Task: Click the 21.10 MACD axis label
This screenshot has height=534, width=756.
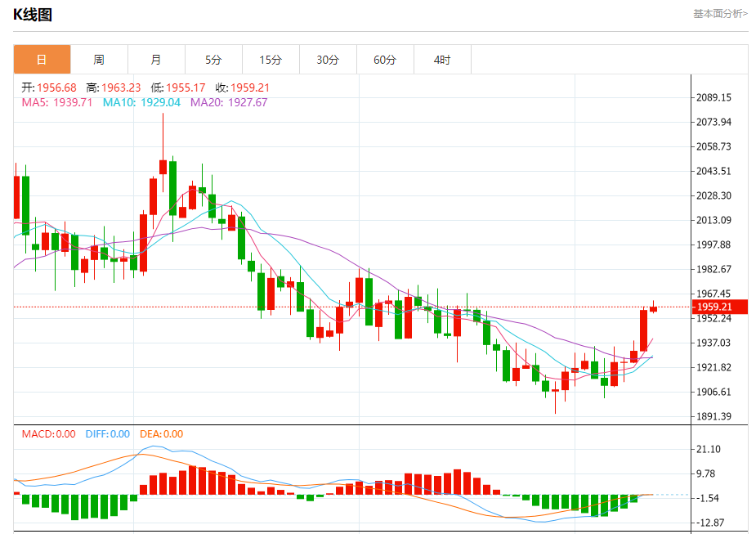Action: pyautogui.click(x=709, y=449)
